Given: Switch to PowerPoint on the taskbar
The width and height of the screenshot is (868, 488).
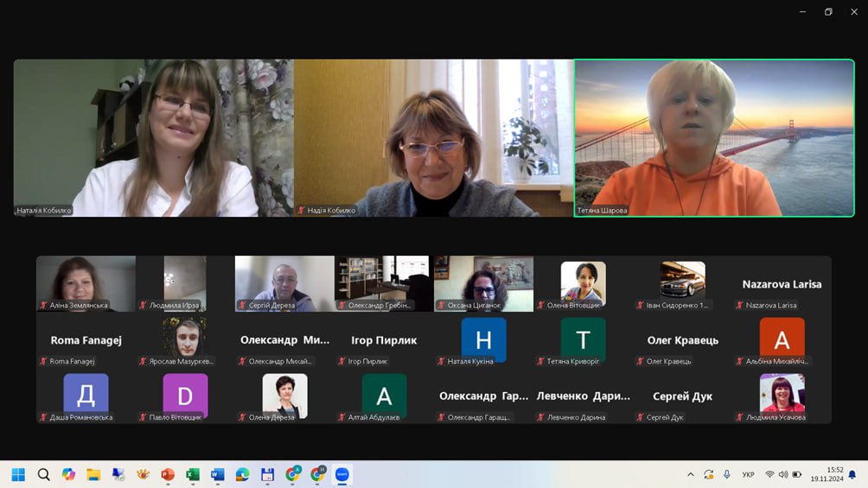Looking at the screenshot, I should (168, 475).
